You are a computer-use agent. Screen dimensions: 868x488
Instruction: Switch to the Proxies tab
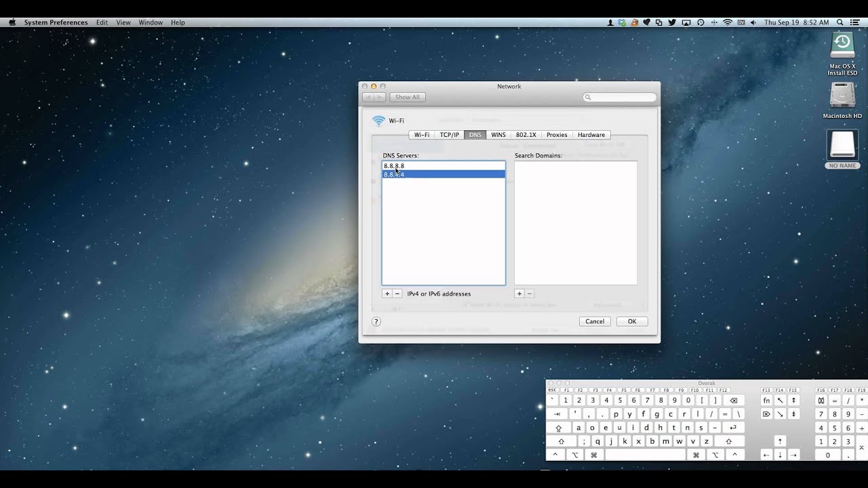coord(557,135)
